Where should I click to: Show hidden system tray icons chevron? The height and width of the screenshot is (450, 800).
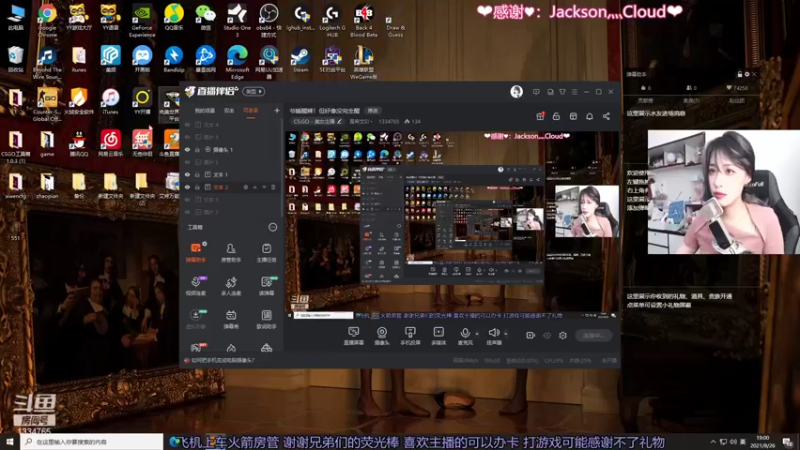pyautogui.click(x=713, y=441)
